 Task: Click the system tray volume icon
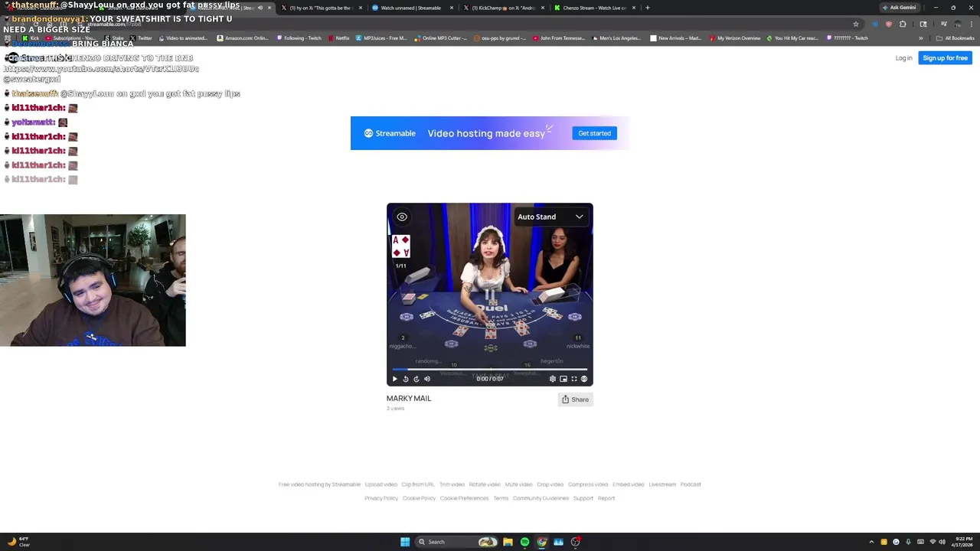pyautogui.click(x=942, y=542)
